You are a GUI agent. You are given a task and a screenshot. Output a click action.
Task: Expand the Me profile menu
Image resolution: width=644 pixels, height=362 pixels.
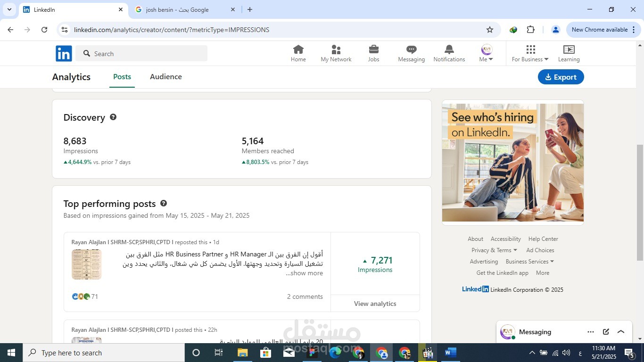(x=486, y=53)
